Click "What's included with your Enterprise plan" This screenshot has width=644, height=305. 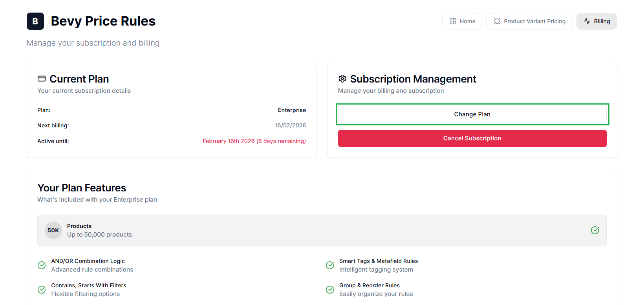97,200
